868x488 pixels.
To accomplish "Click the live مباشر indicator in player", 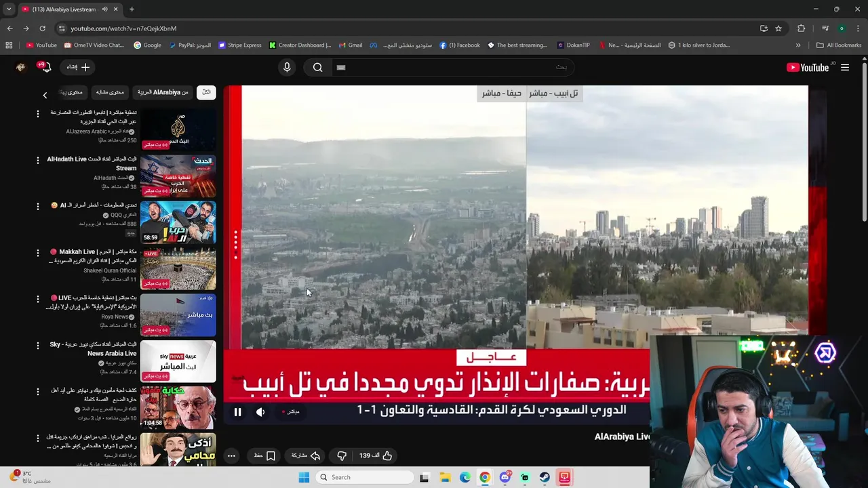I will 291,411.
